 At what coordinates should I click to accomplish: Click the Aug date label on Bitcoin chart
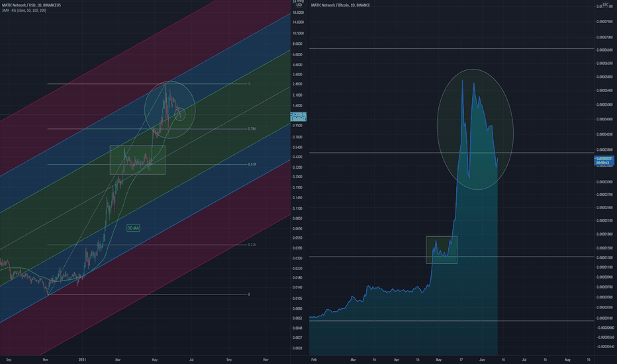(567, 359)
